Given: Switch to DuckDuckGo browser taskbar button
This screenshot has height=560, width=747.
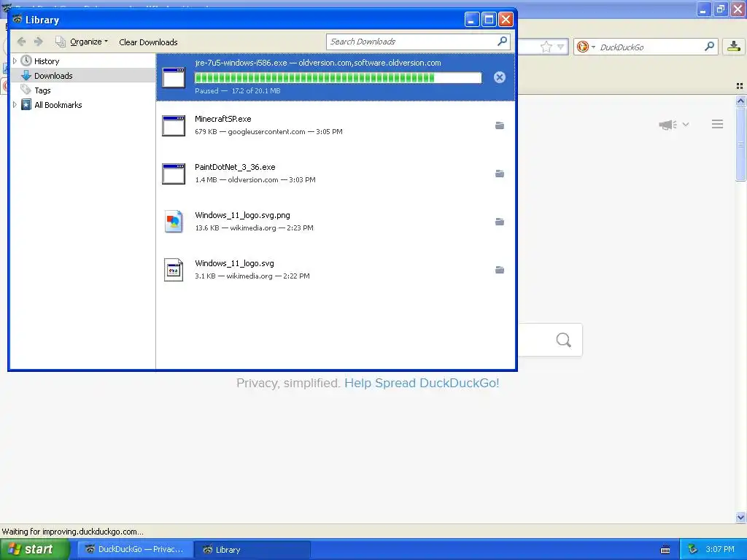Looking at the screenshot, I should [x=135, y=550].
